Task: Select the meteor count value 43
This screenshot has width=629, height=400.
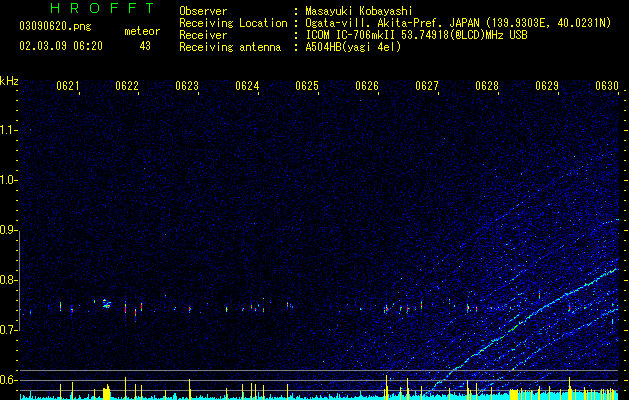Action: [x=145, y=46]
